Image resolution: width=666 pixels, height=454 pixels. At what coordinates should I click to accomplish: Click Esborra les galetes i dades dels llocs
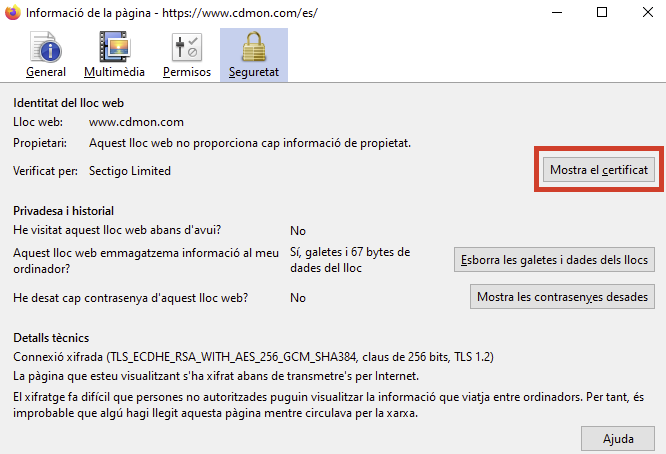[554, 259]
